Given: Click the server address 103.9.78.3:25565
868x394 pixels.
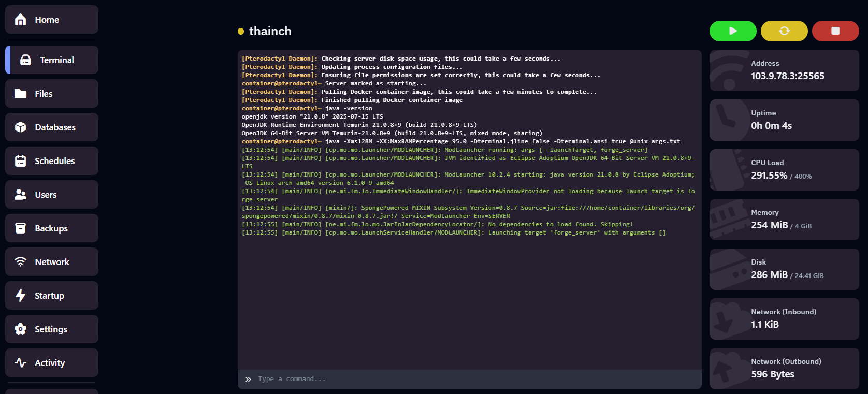Looking at the screenshot, I should [787, 76].
